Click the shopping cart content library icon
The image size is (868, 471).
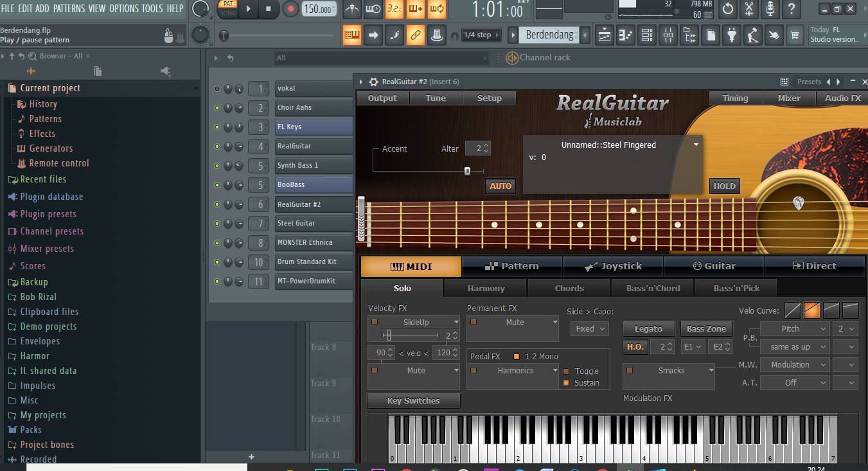click(795, 35)
